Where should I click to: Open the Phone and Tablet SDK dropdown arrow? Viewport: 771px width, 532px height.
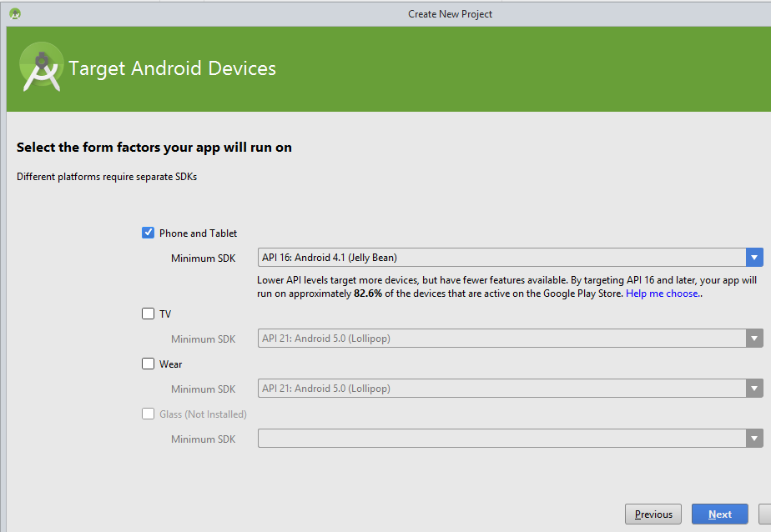click(x=754, y=258)
